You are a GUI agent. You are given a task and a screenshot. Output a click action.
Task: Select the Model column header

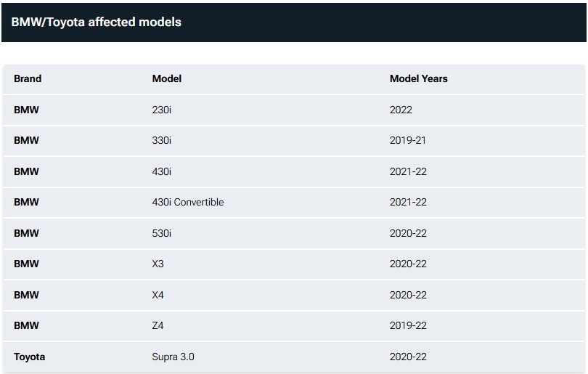pyautogui.click(x=167, y=78)
